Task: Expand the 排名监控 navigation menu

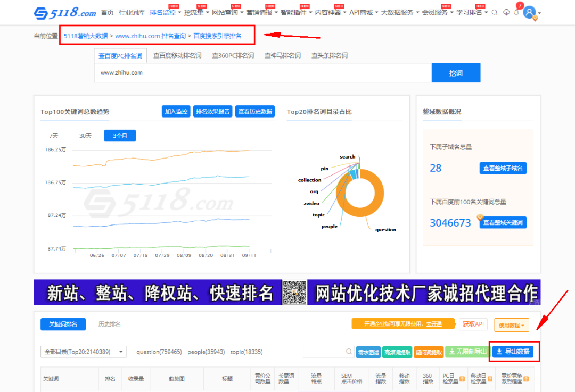Action: [x=165, y=12]
